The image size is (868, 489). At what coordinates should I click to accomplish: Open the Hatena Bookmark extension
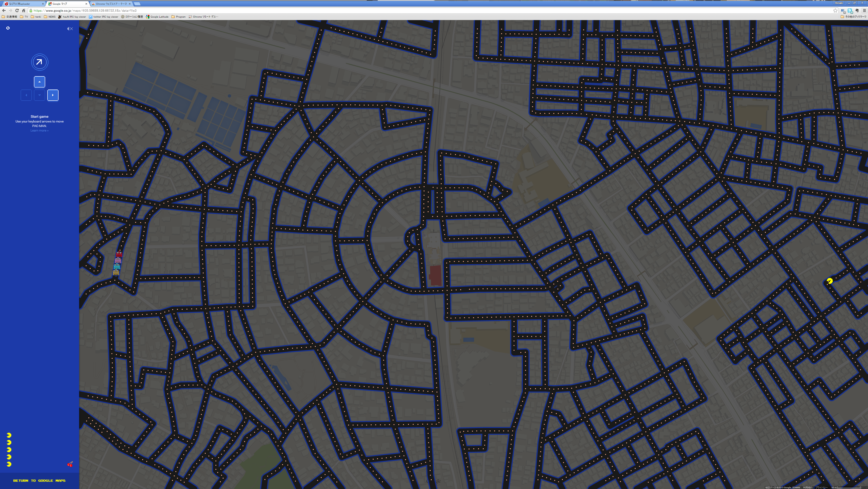pos(843,11)
